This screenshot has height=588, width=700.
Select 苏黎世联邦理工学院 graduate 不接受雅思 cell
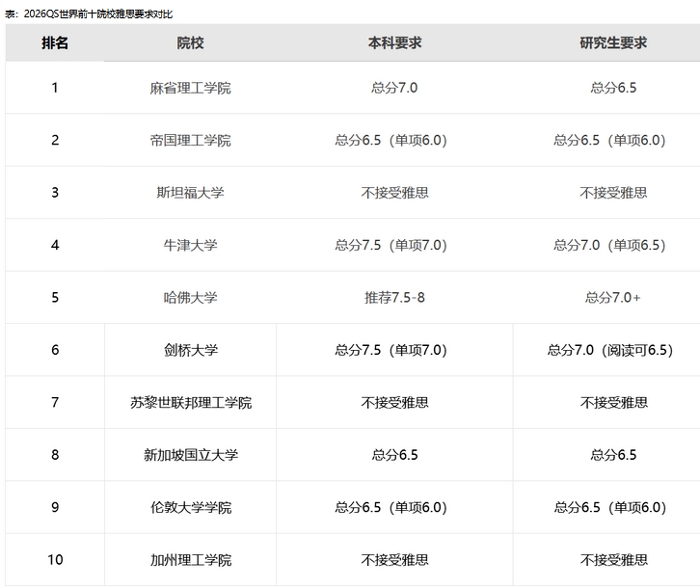pos(613,402)
